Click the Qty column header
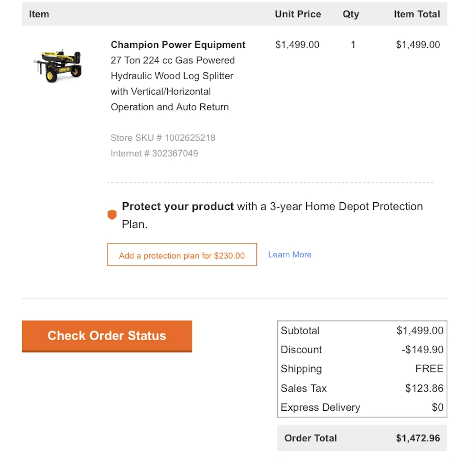Image resolution: width=476 pixels, height=459 pixels. click(351, 14)
